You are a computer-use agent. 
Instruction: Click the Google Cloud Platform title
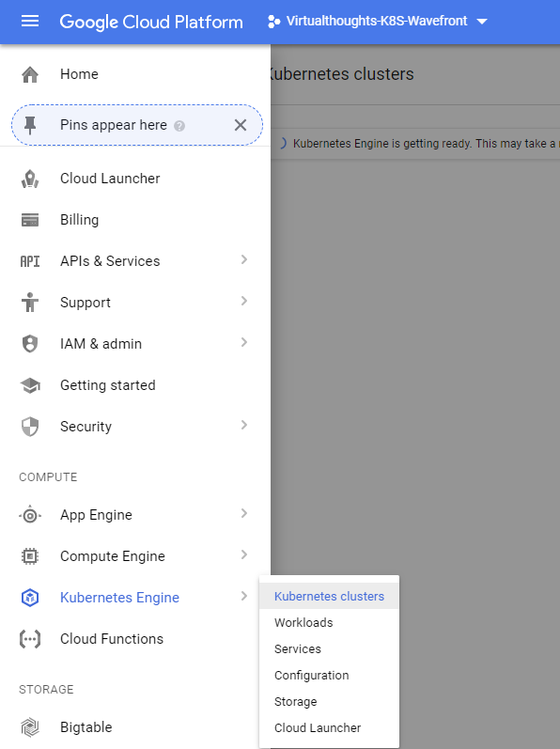[151, 22]
